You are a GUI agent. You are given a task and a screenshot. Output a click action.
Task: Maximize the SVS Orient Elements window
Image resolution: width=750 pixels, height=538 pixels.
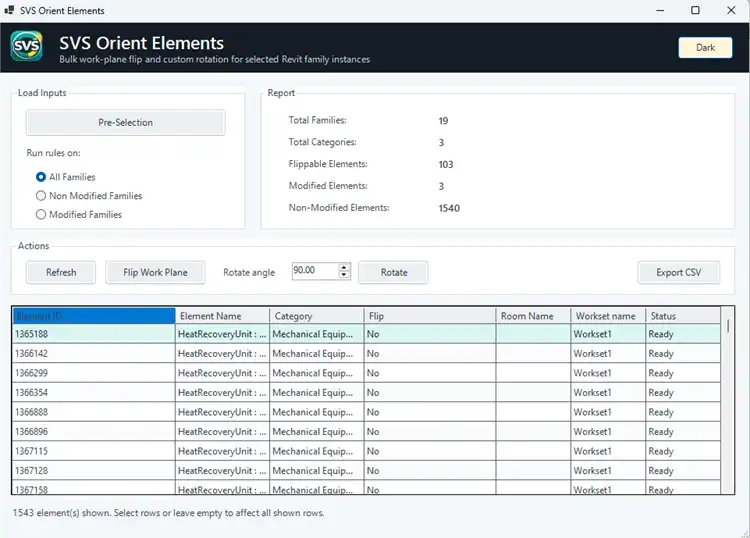(x=695, y=10)
